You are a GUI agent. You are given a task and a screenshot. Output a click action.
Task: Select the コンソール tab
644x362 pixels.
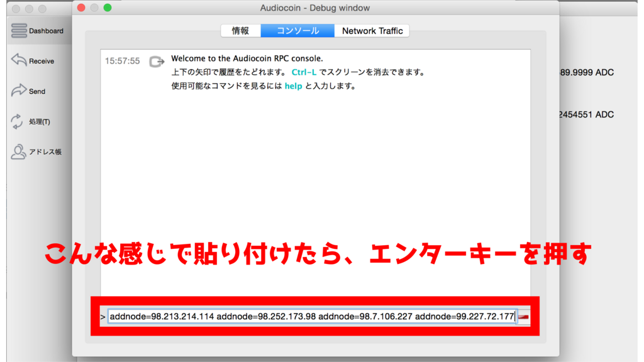[x=297, y=31]
